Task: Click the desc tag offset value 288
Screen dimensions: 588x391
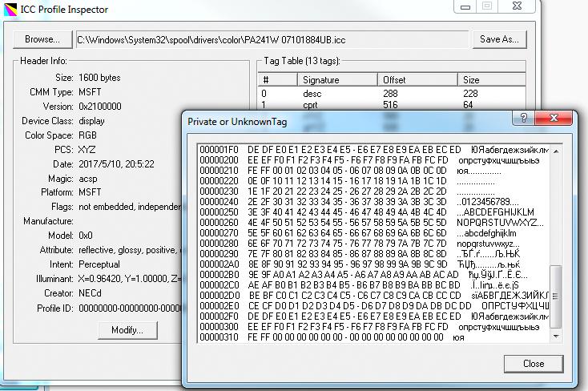Action: (390, 94)
